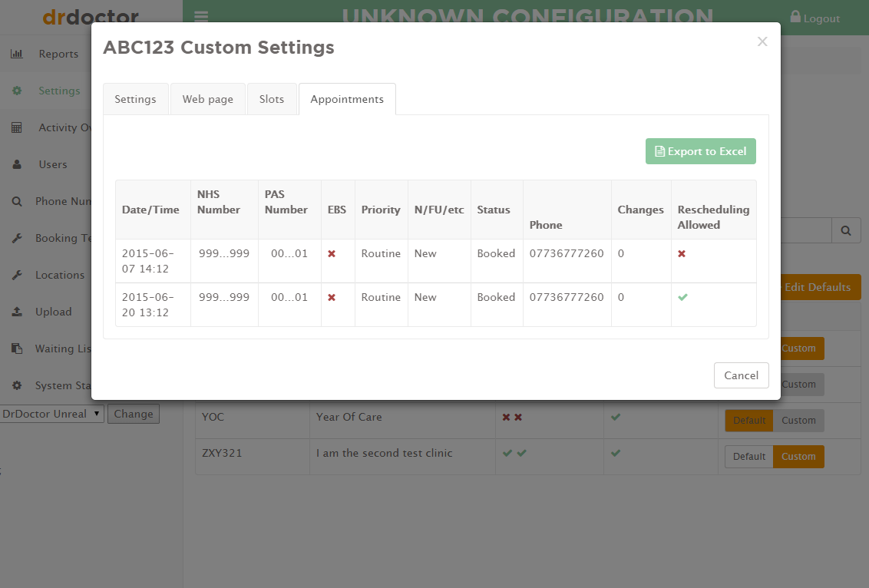This screenshot has width=869, height=588.
Task: Open the Web page tab
Action: click(x=207, y=99)
